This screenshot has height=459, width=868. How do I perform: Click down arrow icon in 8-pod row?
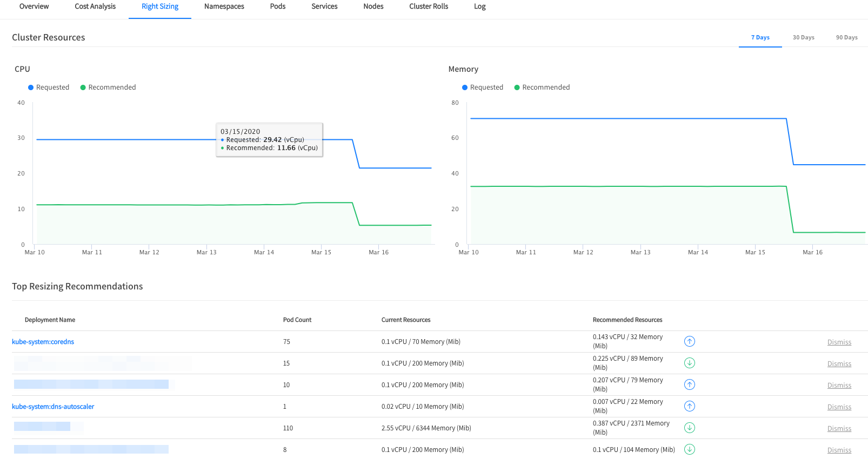coord(689,449)
